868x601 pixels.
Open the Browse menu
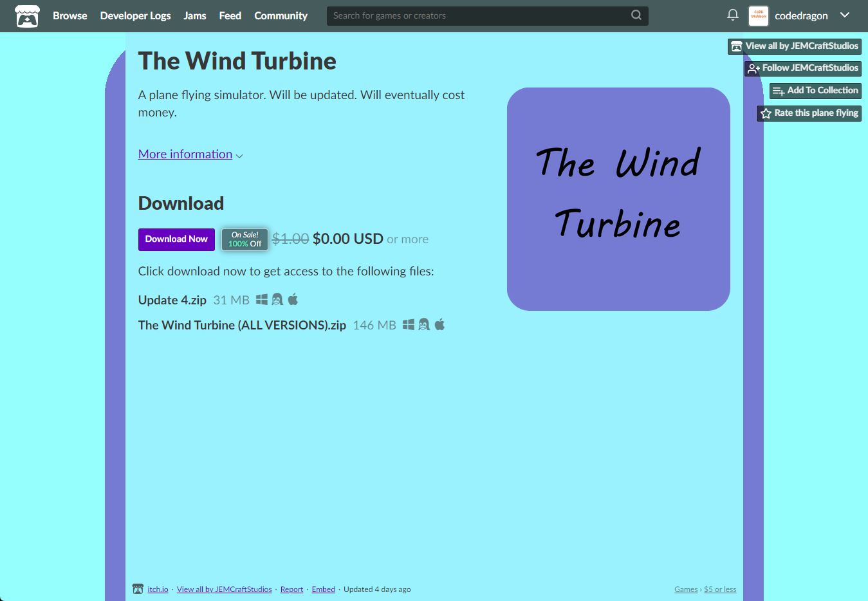point(70,15)
